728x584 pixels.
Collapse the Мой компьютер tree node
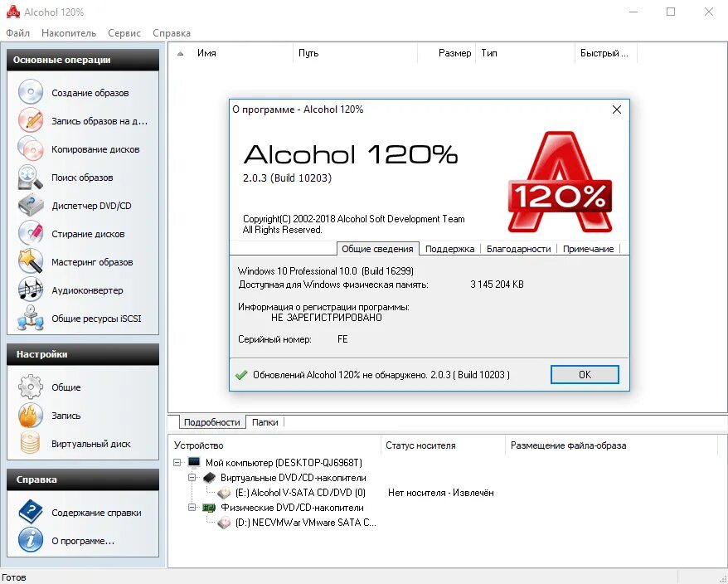coord(177,463)
